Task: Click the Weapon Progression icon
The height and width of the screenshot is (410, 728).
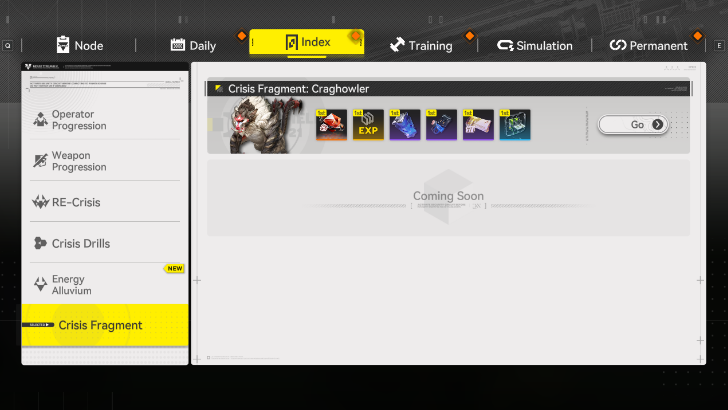Action: pos(40,161)
